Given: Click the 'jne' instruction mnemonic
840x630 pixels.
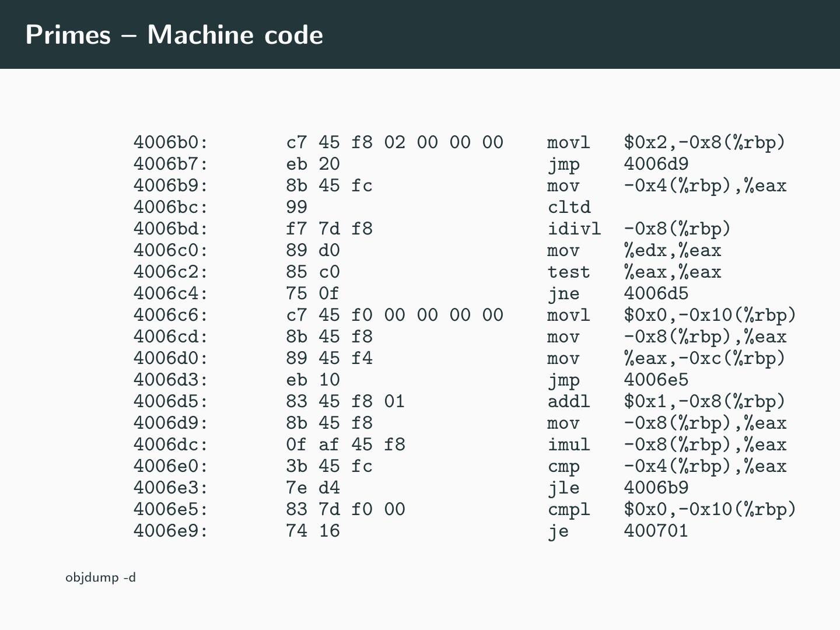Looking at the screenshot, I should point(563,293).
